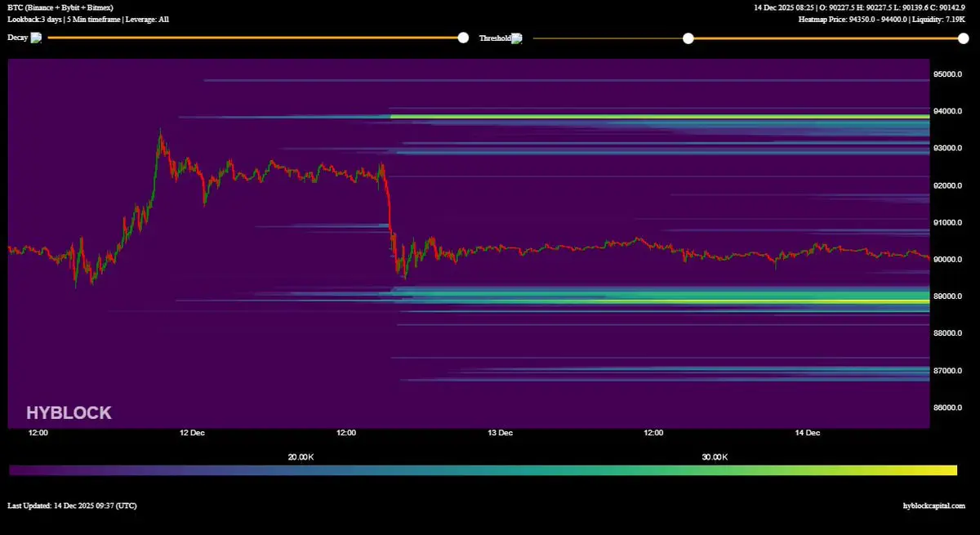The height and width of the screenshot is (535, 980).
Task: Click the 12 Dec date axis label
Action: pyautogui.click(x=192, y=433)
